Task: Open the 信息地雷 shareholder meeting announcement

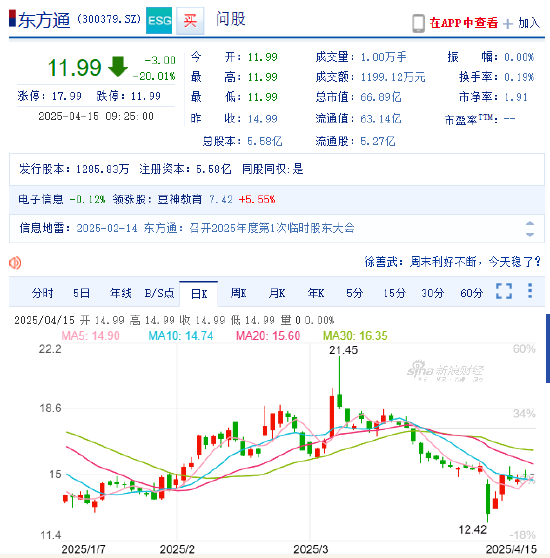Action: [x=215, y=228]
